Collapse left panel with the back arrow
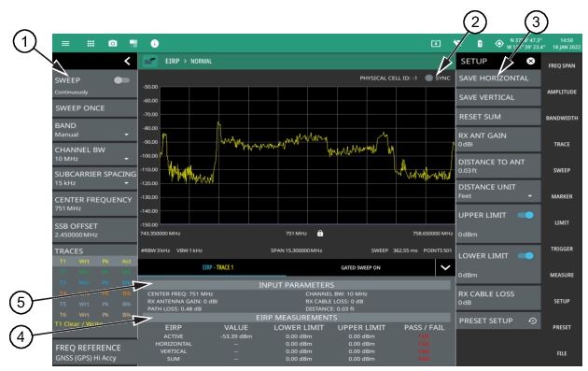Image resolution: width=588 pixels, height=371 pixels. pos(128,61)
